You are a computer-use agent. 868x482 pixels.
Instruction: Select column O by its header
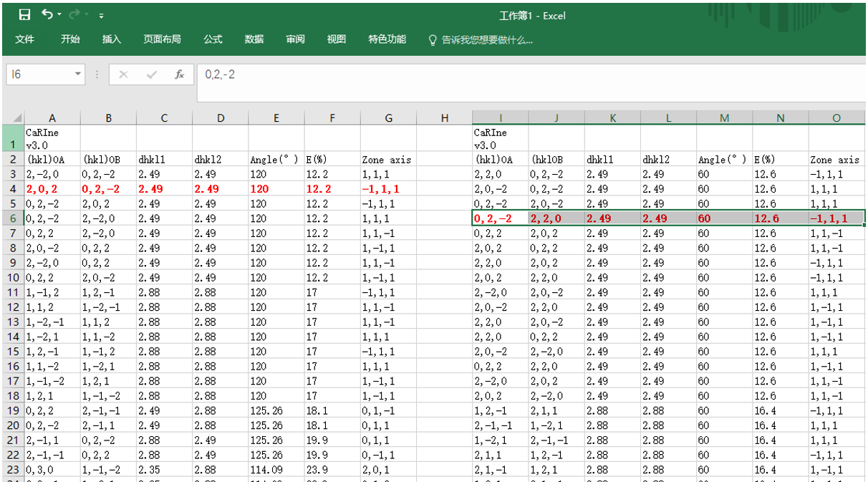(x=836, y=118)
